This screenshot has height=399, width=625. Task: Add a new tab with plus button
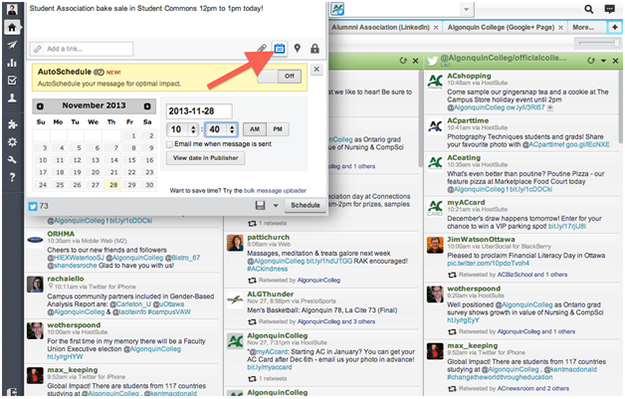(x=615, y=27)
